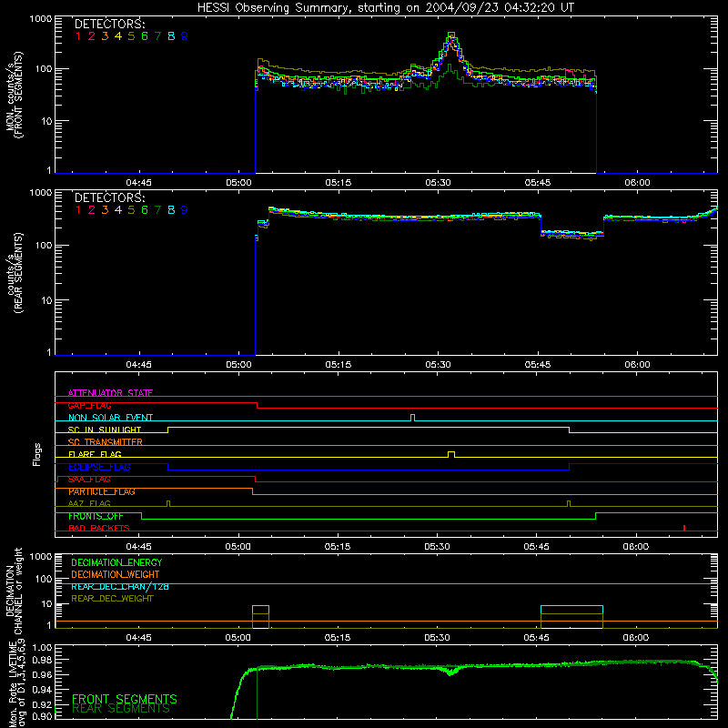Click the FLARE_FLAG label
This screenshot has height=728, width=728.
(95, 454)
